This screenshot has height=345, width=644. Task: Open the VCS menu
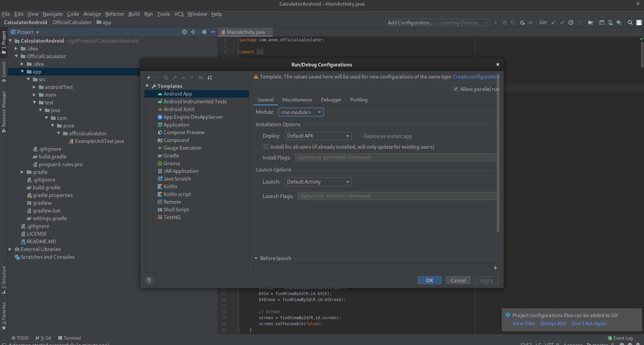pos(179,14)
